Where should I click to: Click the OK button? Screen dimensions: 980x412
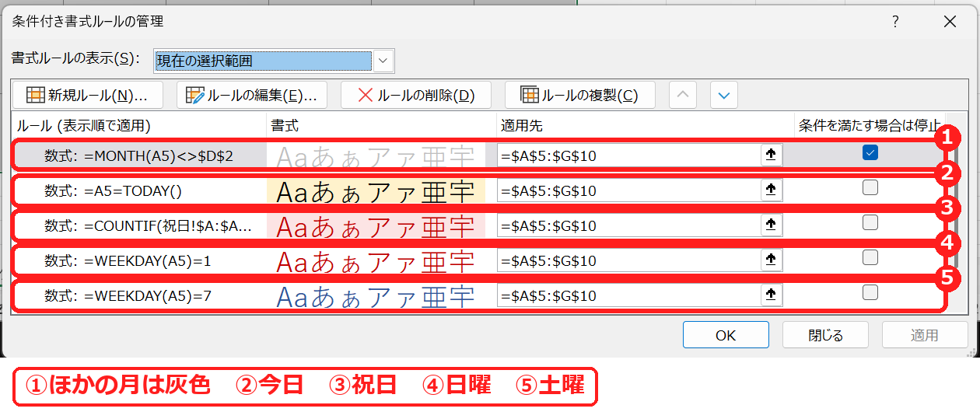tap(726, 335)
